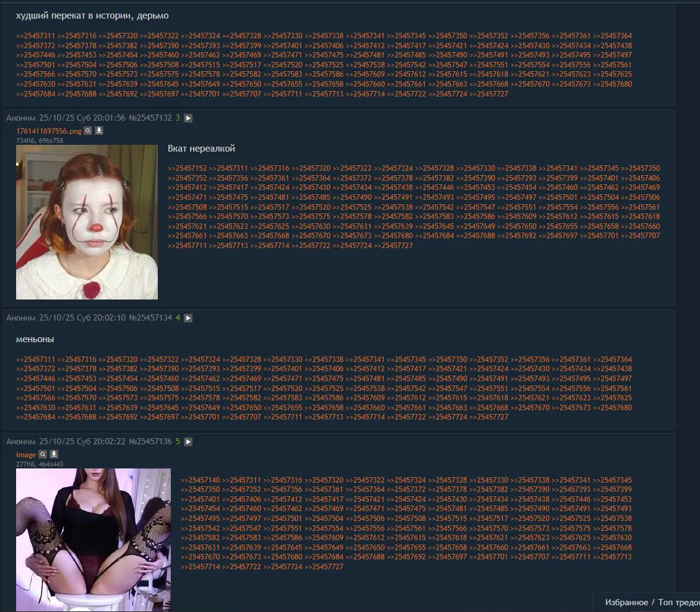Click download icon beside the "image" filename

tap(54, 454)
